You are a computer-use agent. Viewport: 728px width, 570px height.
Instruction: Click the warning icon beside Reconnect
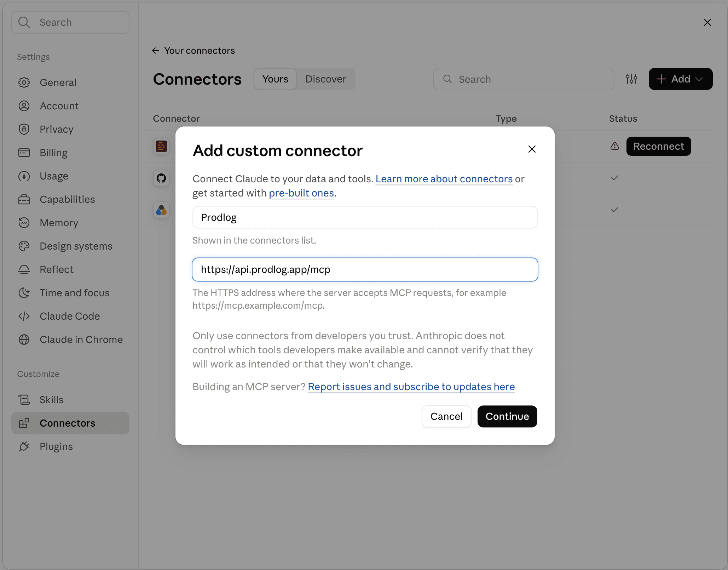coord(615,146)
